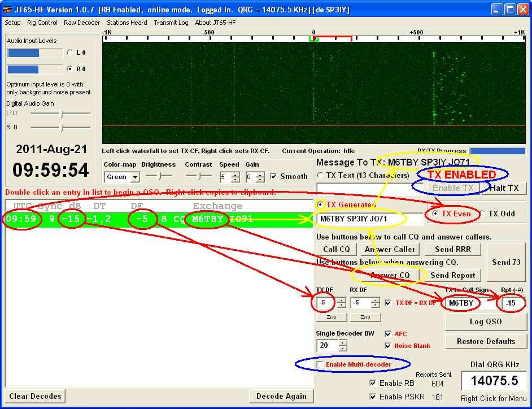Adjust the L digital audio gain slider
532x409 pixels.
pyautogui.click(x=61, y=114)
